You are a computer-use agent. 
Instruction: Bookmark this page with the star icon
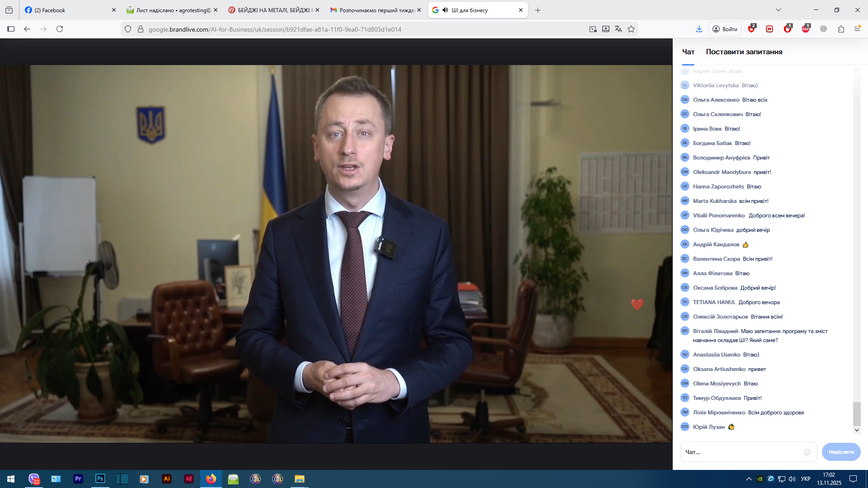(x=631, y=29)
